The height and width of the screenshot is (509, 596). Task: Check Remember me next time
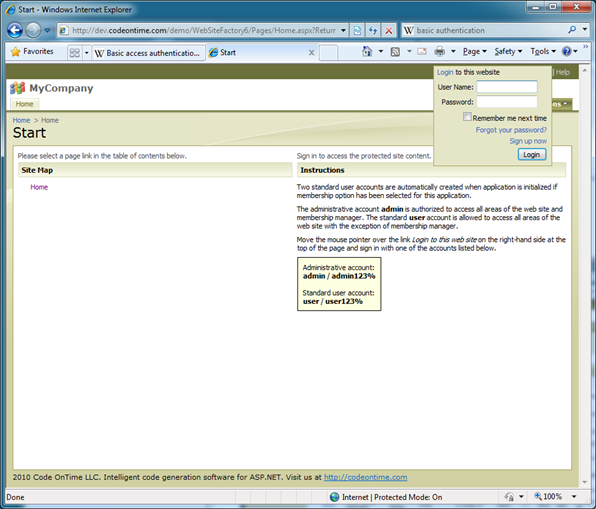[467, 117]
